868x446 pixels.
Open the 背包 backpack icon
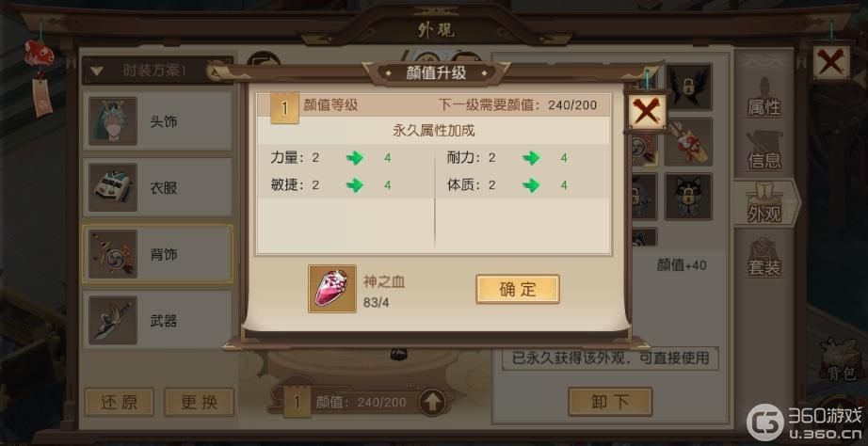(842, 359)
